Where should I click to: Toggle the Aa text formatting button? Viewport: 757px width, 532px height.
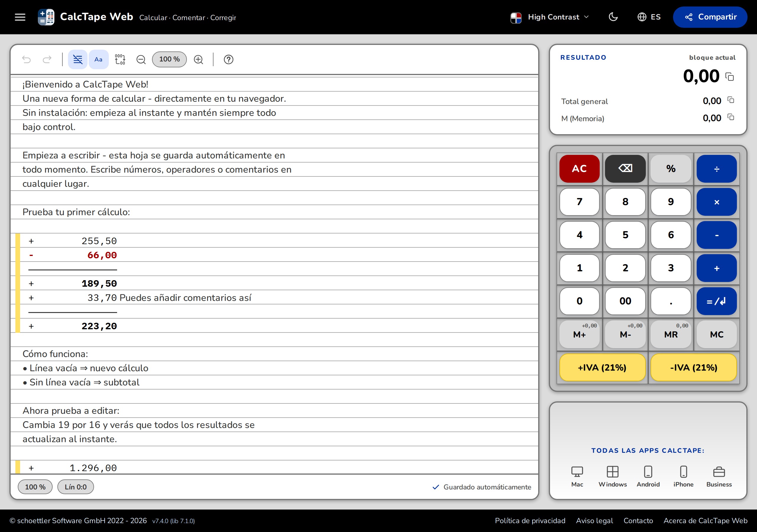98,59
